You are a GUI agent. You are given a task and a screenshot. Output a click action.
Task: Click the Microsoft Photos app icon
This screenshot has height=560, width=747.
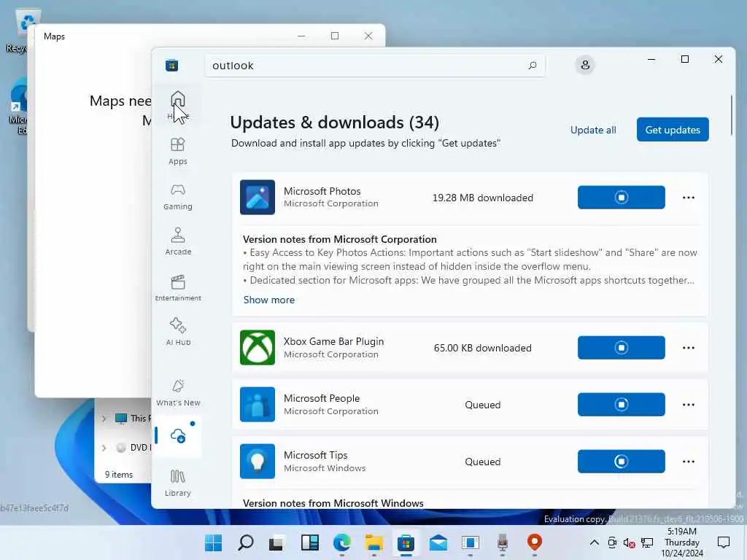258,197
